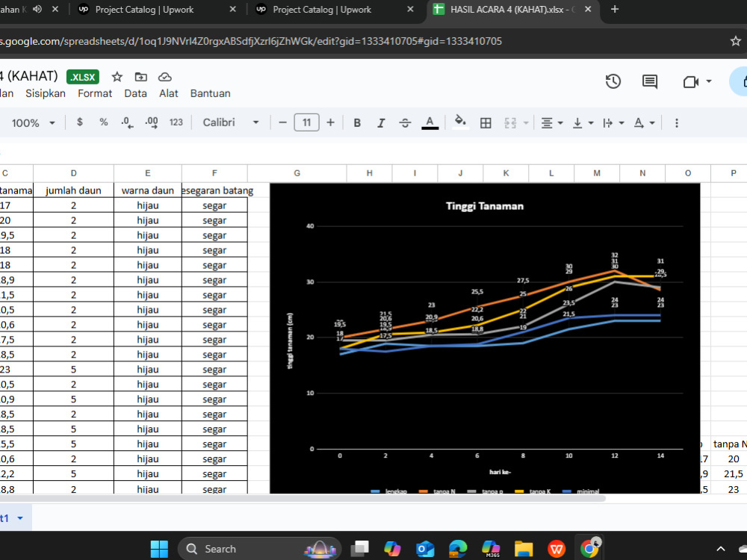
Task: Open horizontal align dropdown
Action: [552, 123]
